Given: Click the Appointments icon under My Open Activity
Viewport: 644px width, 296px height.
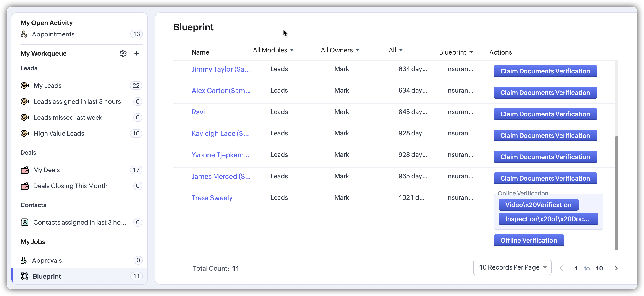Looking at the screenshot, I should tap(24, 34).
